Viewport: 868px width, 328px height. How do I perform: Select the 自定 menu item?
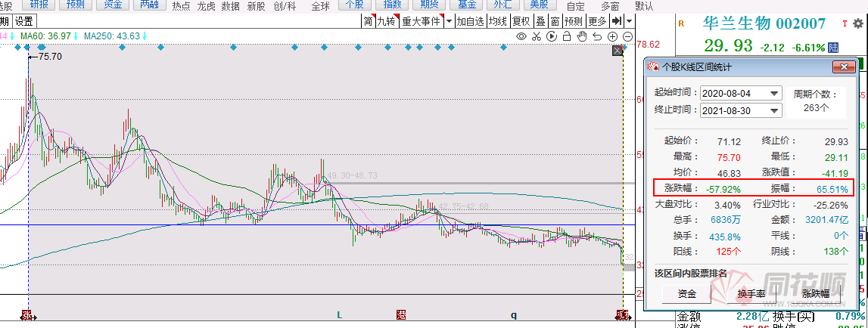[x=576, y=7]
